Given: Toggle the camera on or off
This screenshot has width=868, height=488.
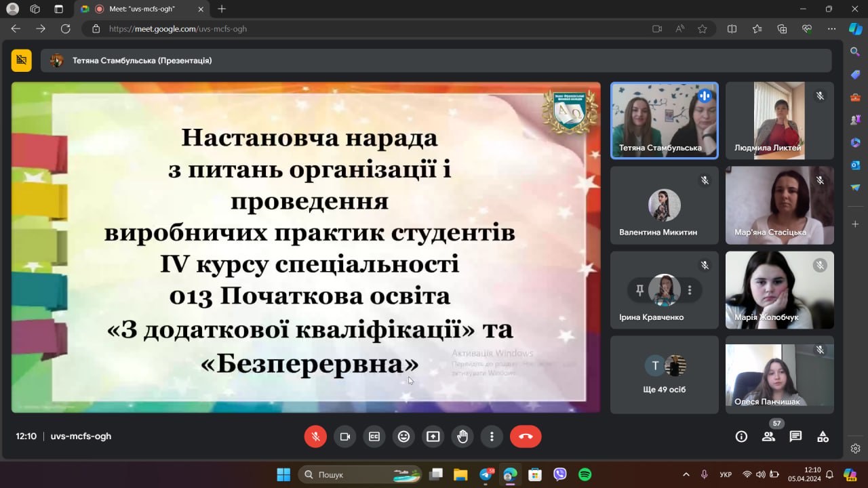Looking at the screenshot, I should point(344,436).
